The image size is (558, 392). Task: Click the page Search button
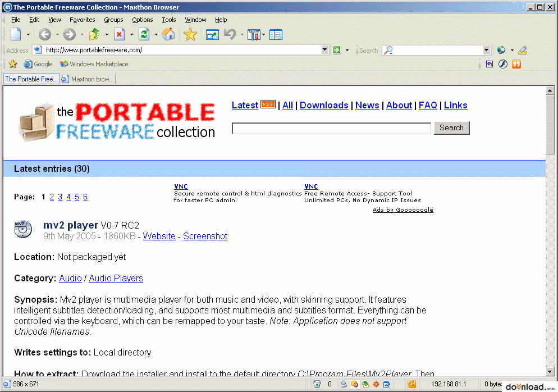click(x=451, y=128)
